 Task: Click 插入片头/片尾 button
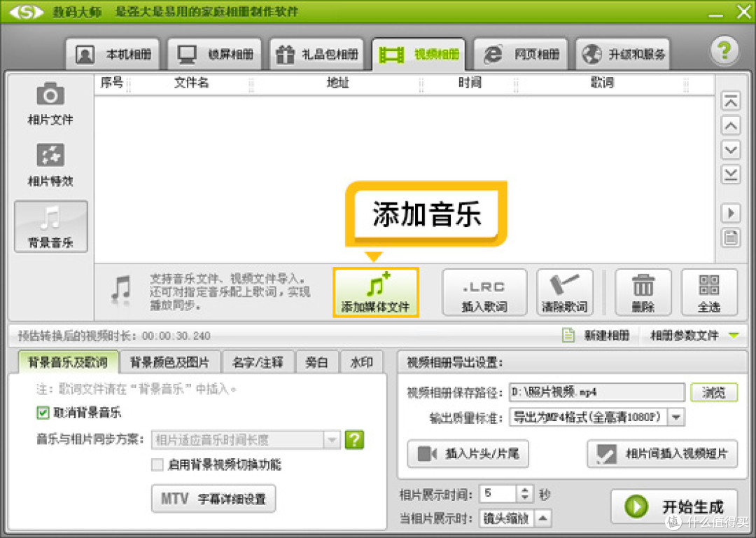point(468,453)
